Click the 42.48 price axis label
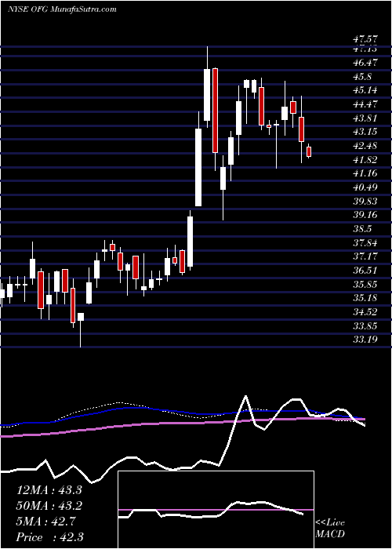This screenshot has width=392, height=549. [365, 146]
